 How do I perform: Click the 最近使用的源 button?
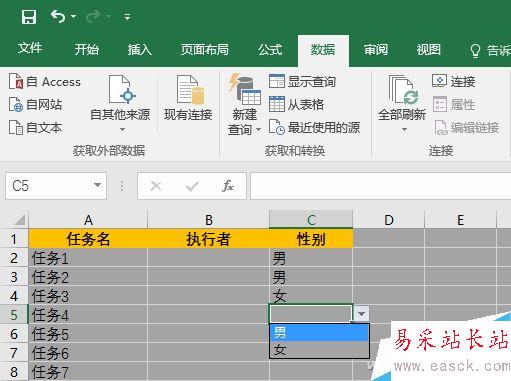click(314, 127)
